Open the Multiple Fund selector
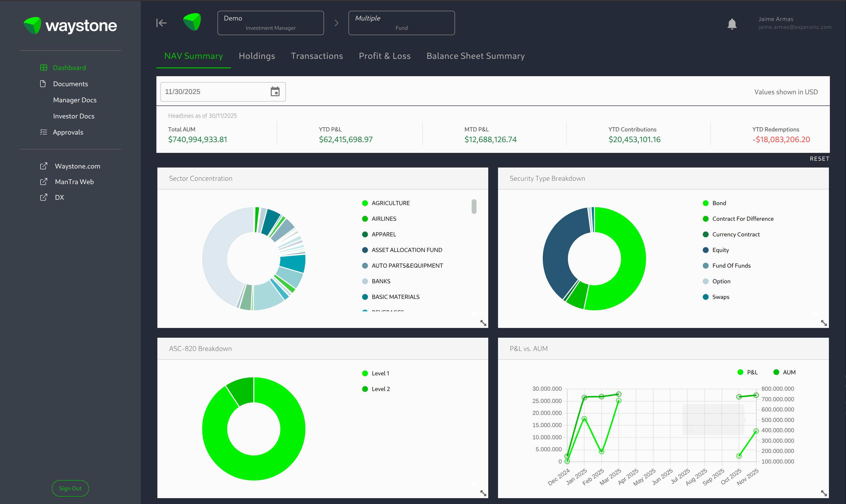Viewport: 846px width, 504px height. [401, 23]
